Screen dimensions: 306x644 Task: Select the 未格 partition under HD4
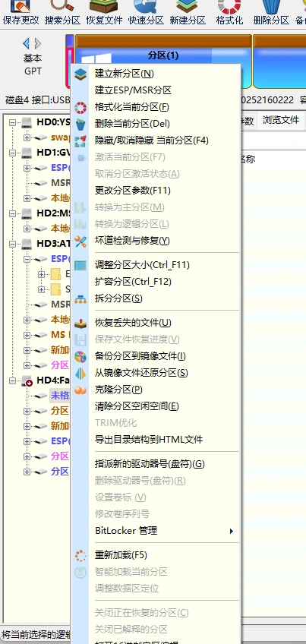coord(60,396)
